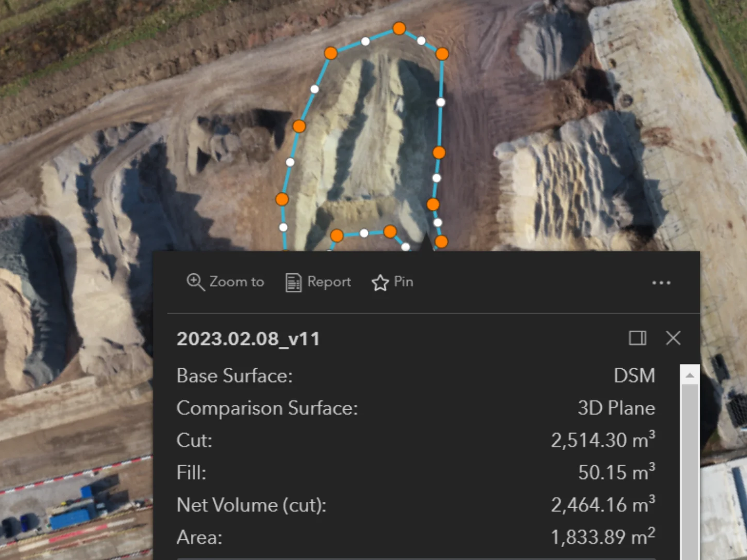Select the upper-right orange polygon vertex
The image size is (747, 560).
point(442,53)
